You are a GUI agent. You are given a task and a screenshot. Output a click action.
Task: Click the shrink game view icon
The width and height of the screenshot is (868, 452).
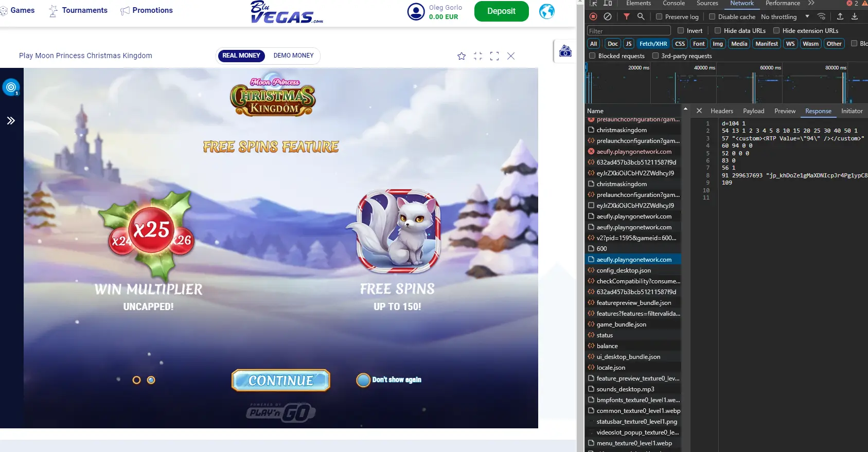click(478, 56)
